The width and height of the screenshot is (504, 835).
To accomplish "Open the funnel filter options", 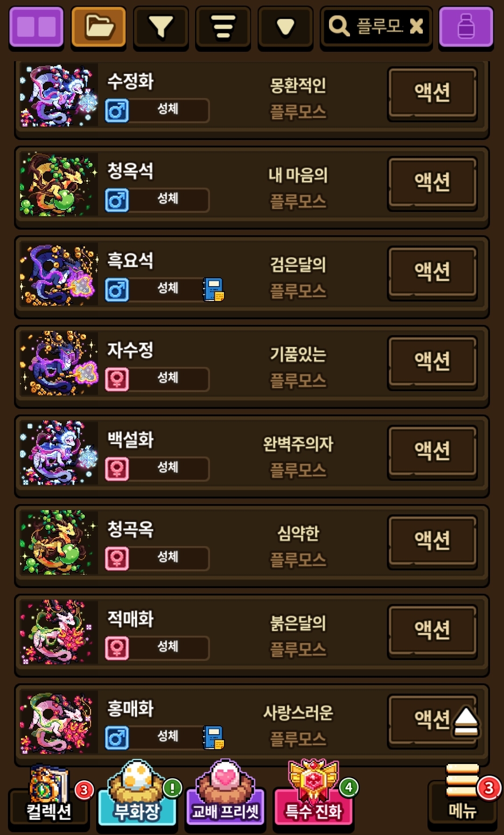I will [x=161, y=27].
